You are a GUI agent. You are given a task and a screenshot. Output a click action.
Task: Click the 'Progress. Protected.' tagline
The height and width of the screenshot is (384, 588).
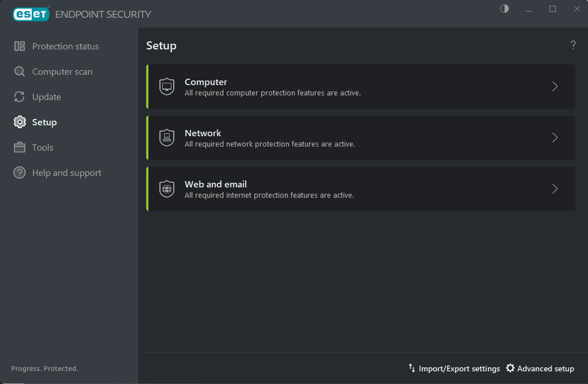click(x=45, y=368)
